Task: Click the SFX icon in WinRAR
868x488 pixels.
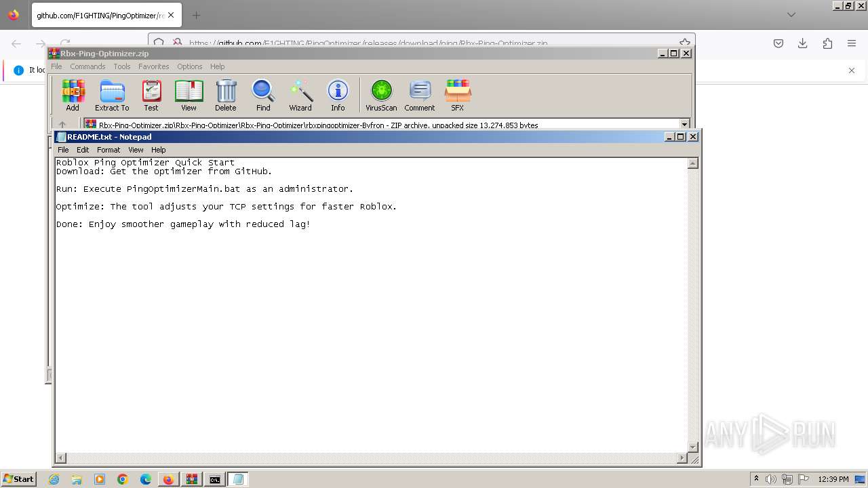Action: [458, 95]
